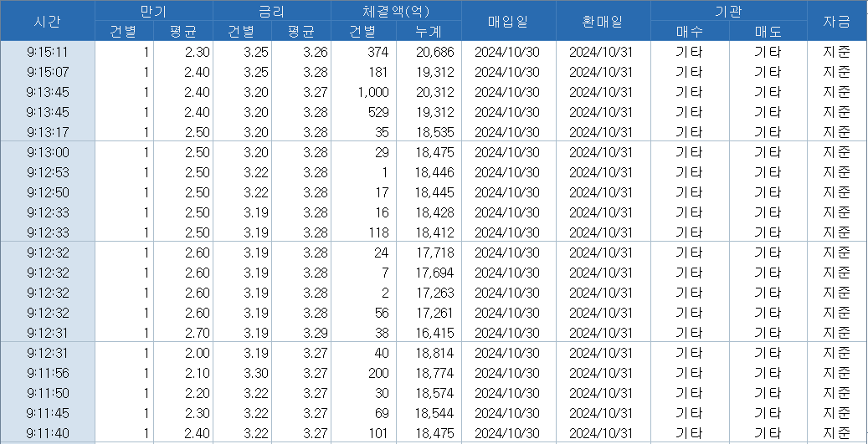Click the trade amount 200
Image resolution: width=868 pixels, height=444 pixels.
tap(378, 373)
